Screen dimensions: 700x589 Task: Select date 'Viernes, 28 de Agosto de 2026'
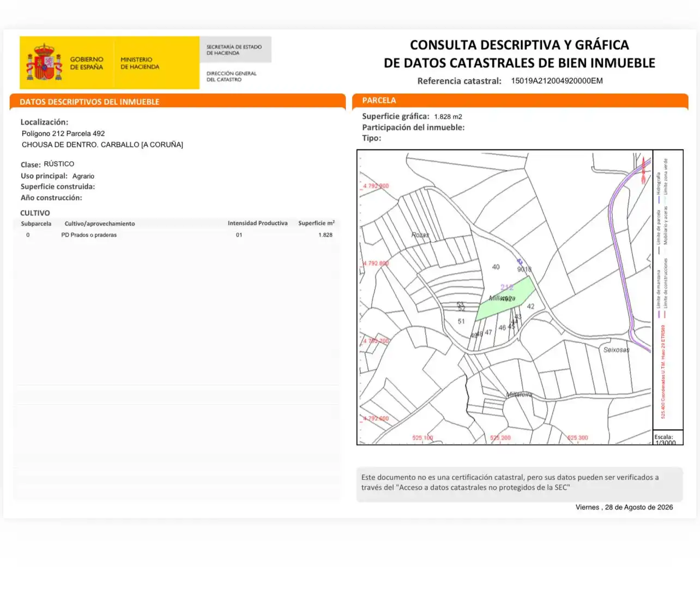(x=624, y=507)
